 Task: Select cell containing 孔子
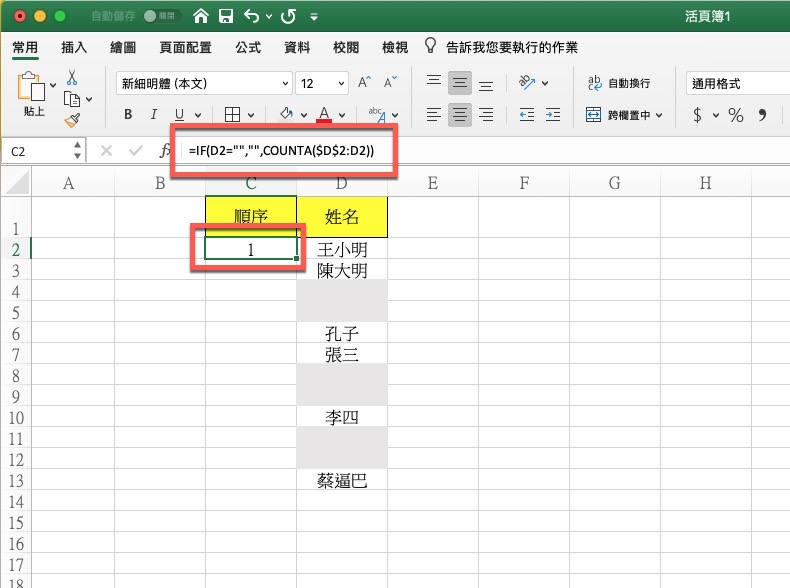pyautogui.click(x=342, y=333)
